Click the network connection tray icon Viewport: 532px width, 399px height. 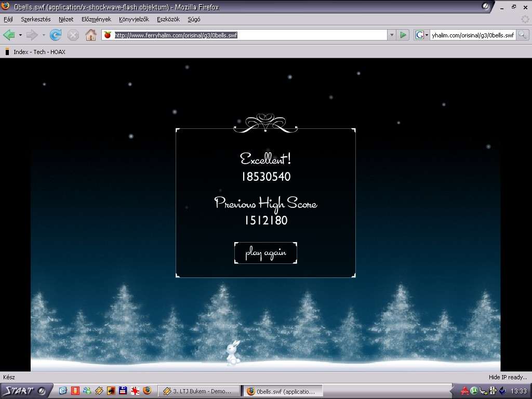point(484,391)
